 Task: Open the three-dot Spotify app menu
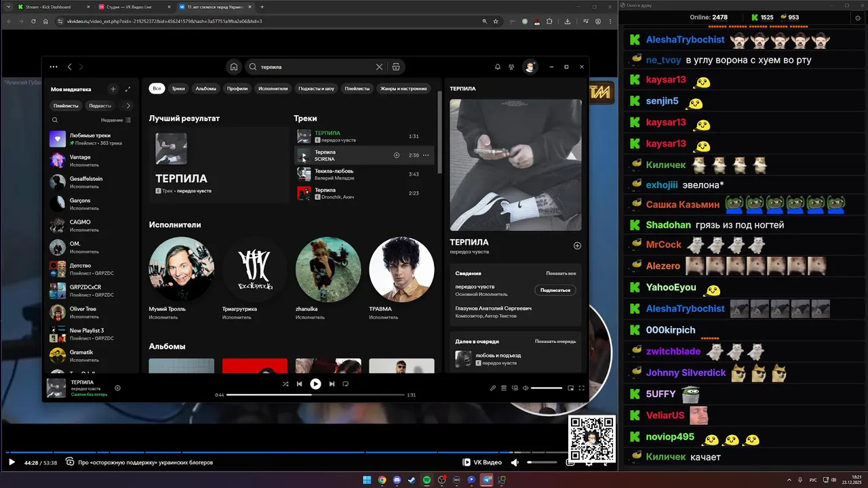coord(54,67)
